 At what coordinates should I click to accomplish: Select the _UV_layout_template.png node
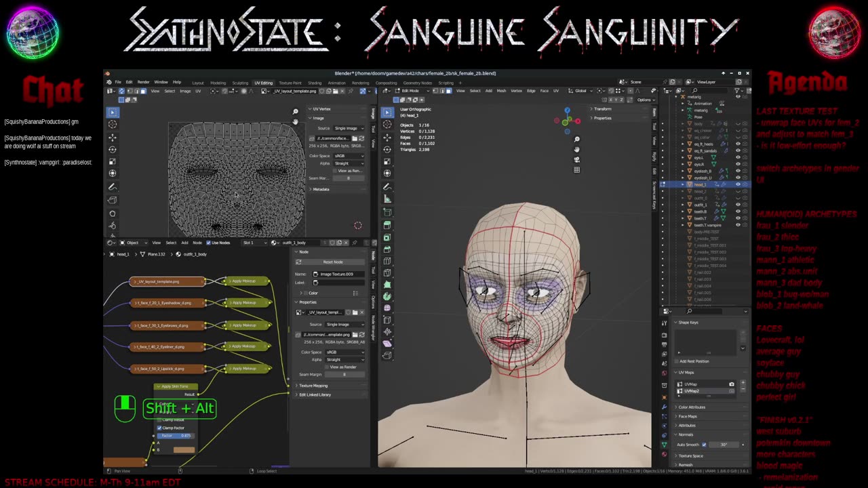click(x=167, y=281)
